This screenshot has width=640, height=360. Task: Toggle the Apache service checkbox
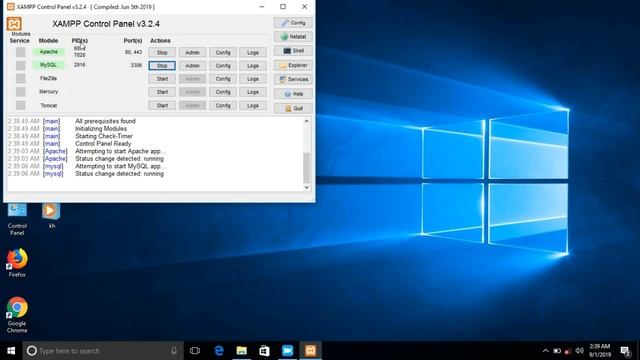20,52
